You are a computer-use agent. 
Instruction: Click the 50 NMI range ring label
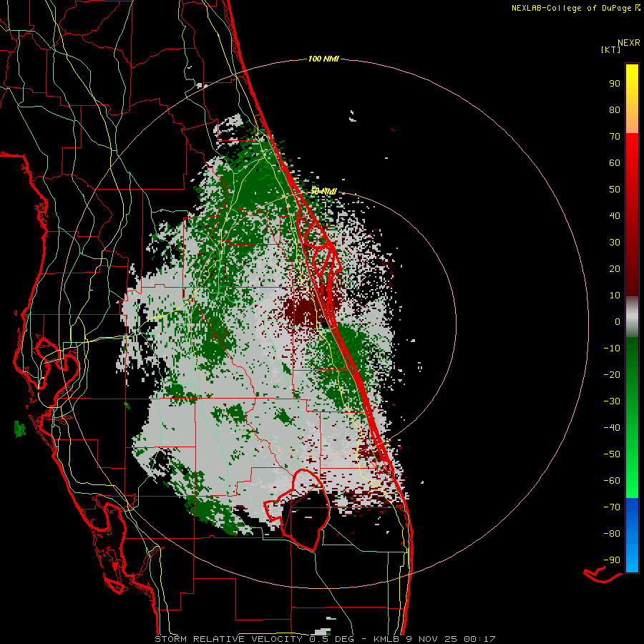pyautogui.click(x=323, y=191)
